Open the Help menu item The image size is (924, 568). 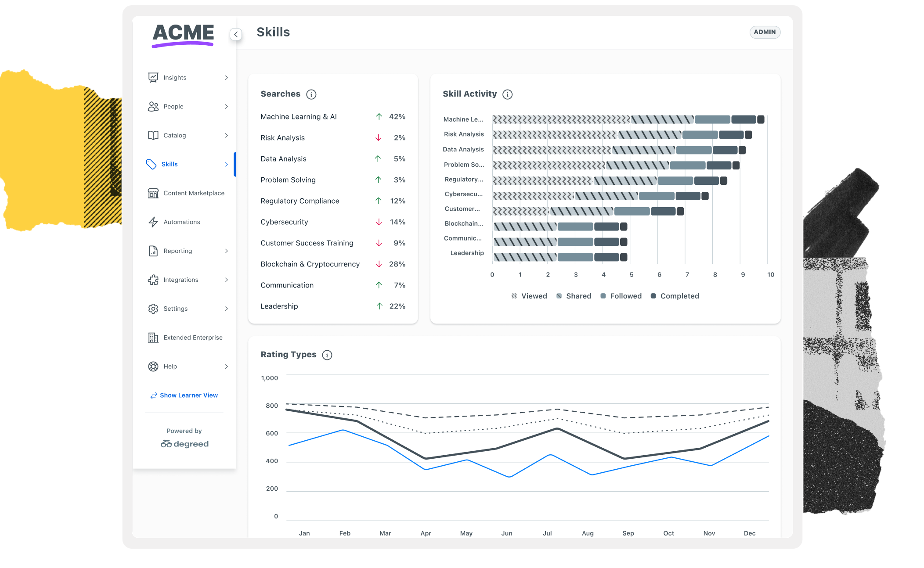(188, 367)
